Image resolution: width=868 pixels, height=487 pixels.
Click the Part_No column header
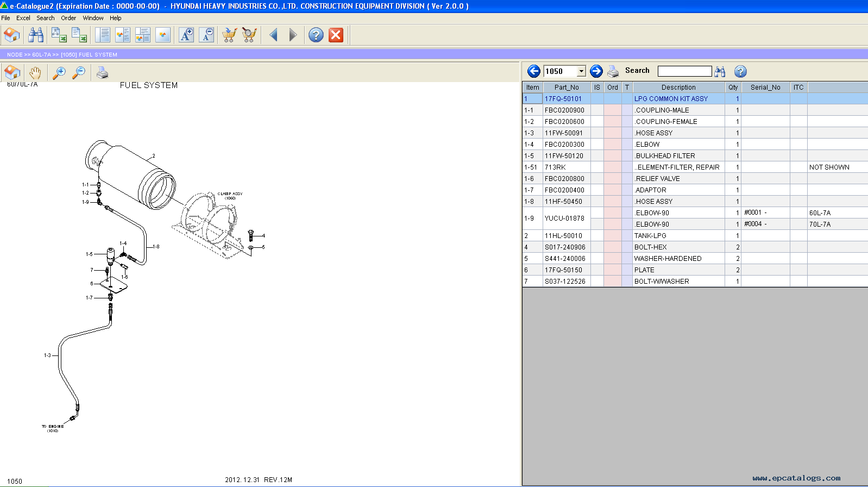pos(567,88)
